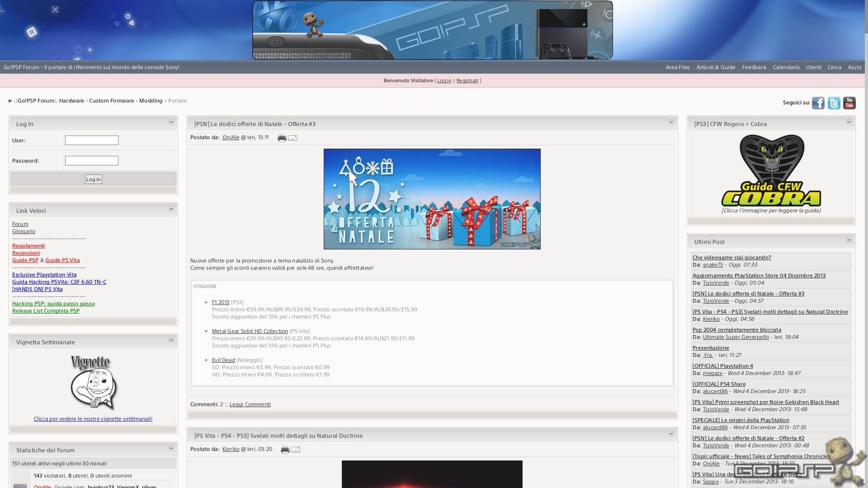
Task: Collapse the Natural Doctrine article block
Action: 671,434
